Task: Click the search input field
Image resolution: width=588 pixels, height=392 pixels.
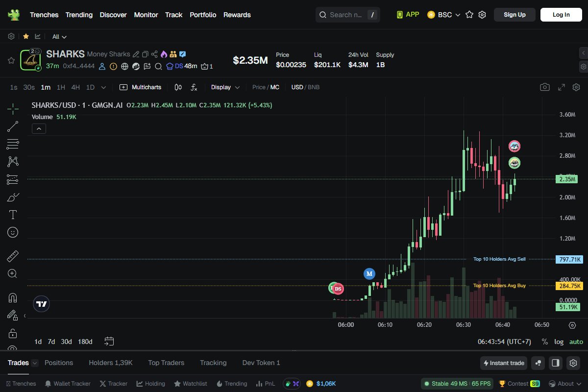Action: point(346,15)
